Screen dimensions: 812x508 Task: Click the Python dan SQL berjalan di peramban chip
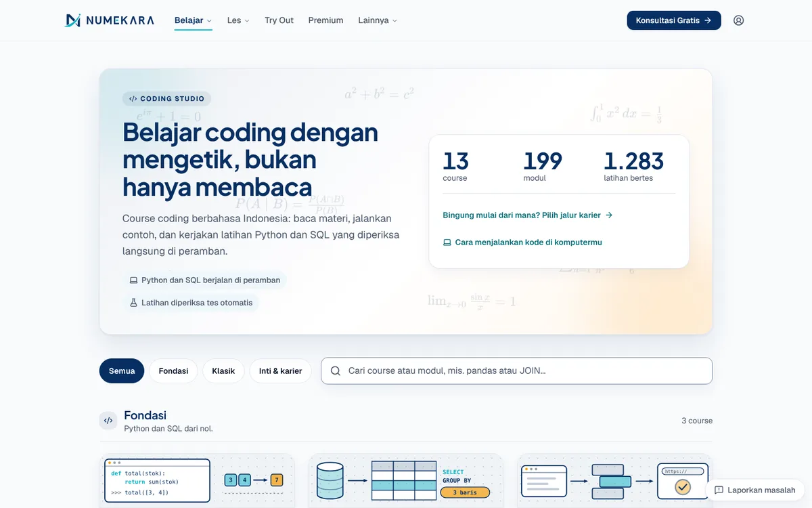click(204, 280)
